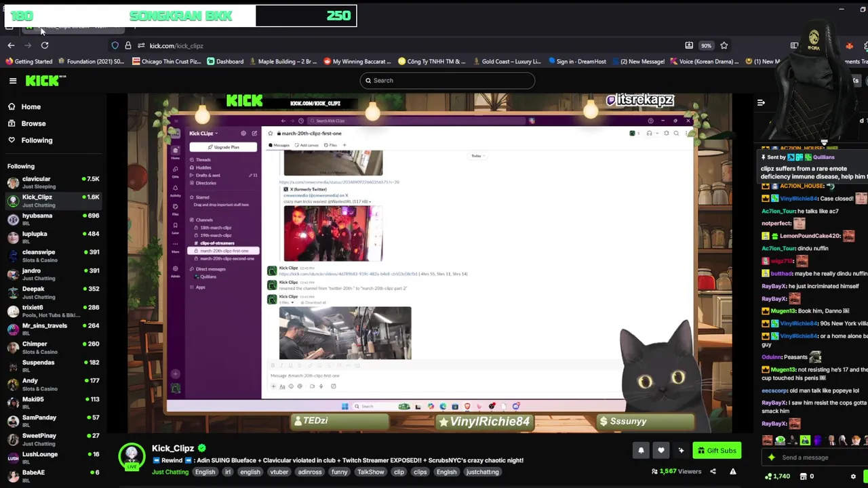Toggle notifications with the bell icon
The width and height of the screenshot is (868, 488).
coord(641,451)
